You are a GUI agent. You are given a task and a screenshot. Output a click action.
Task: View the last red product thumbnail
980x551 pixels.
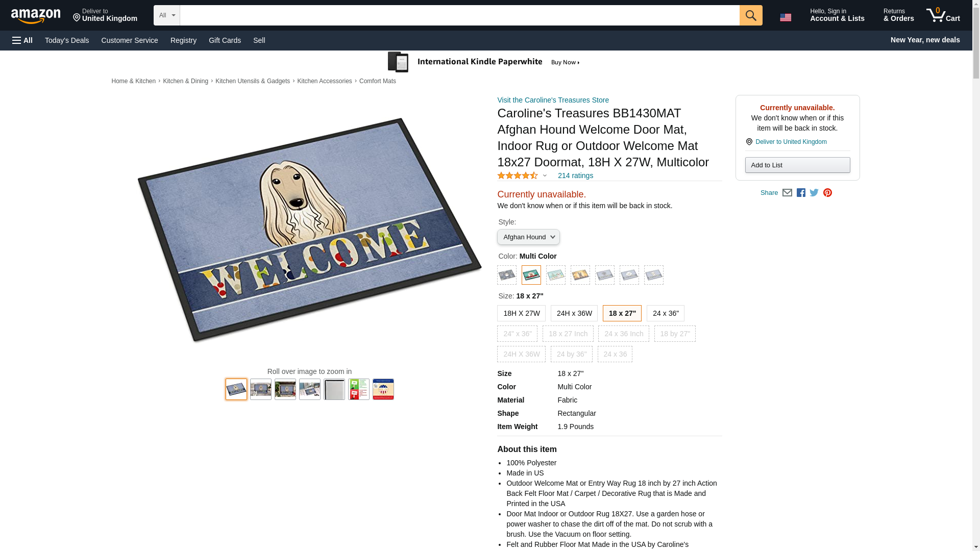tap(383, 389)
